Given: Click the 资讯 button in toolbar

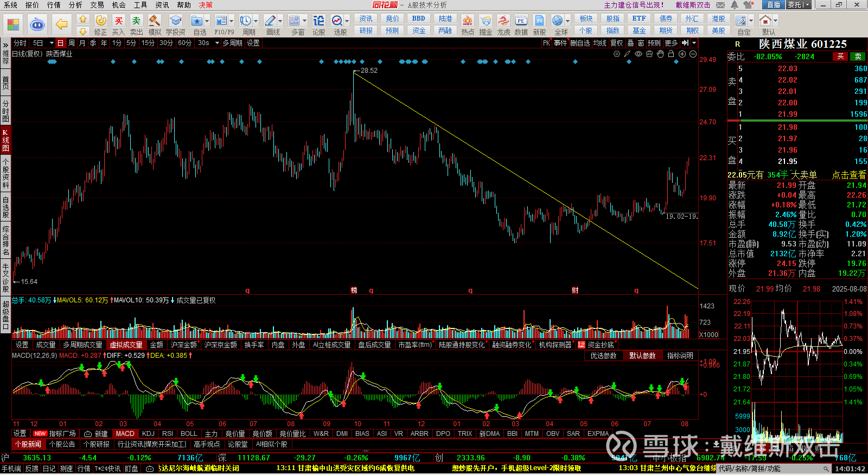Looking at the screenshot, I should [366, 18].
